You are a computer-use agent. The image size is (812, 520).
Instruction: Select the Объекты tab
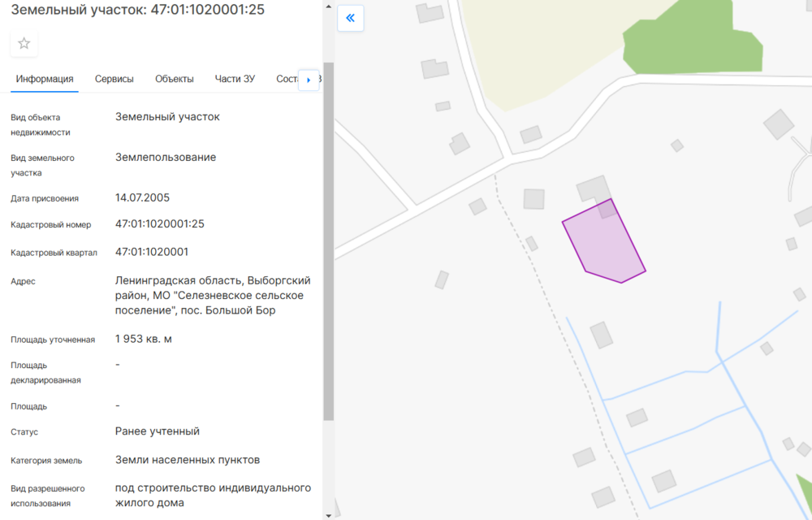coord(175,79)
